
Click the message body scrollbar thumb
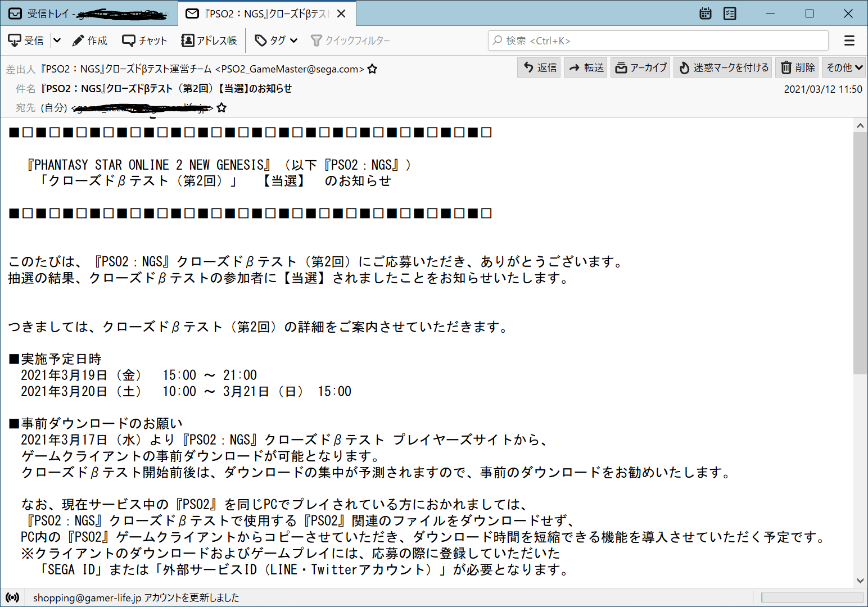(860, 253)
